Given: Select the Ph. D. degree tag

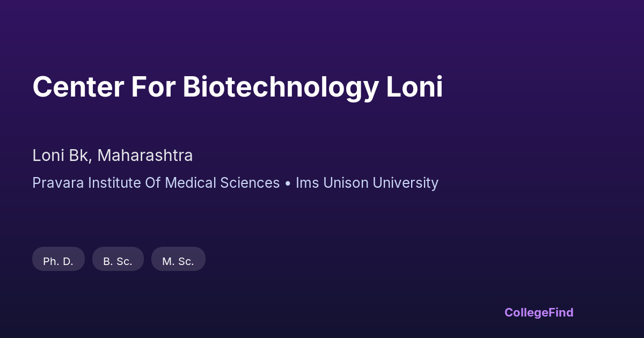Looking at the screenshot, I should (58, 261).
